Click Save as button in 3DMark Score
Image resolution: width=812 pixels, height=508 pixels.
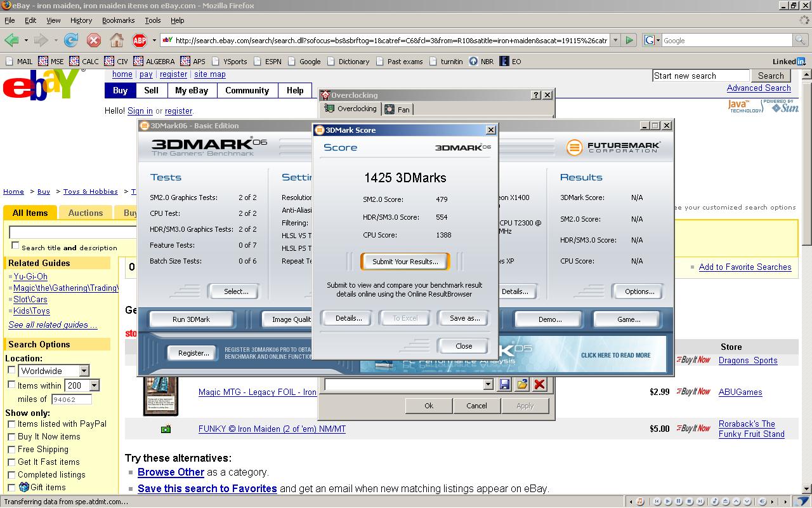tap(464, 318)
